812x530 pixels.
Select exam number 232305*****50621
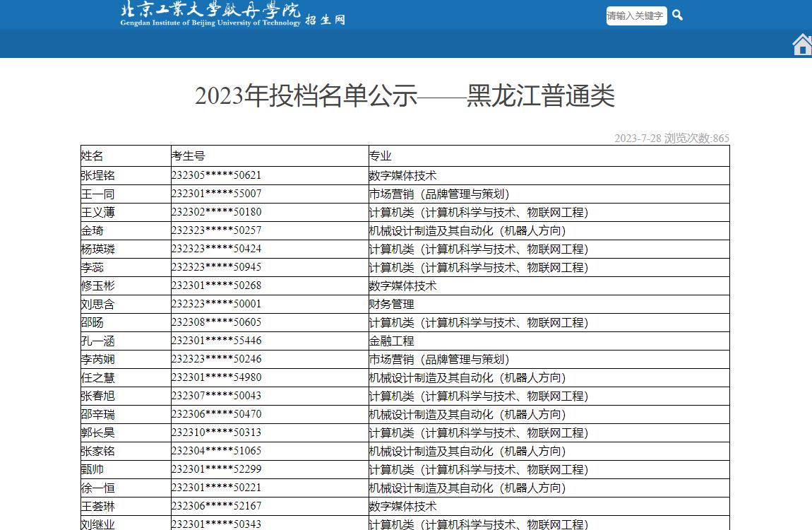[217, 175]
